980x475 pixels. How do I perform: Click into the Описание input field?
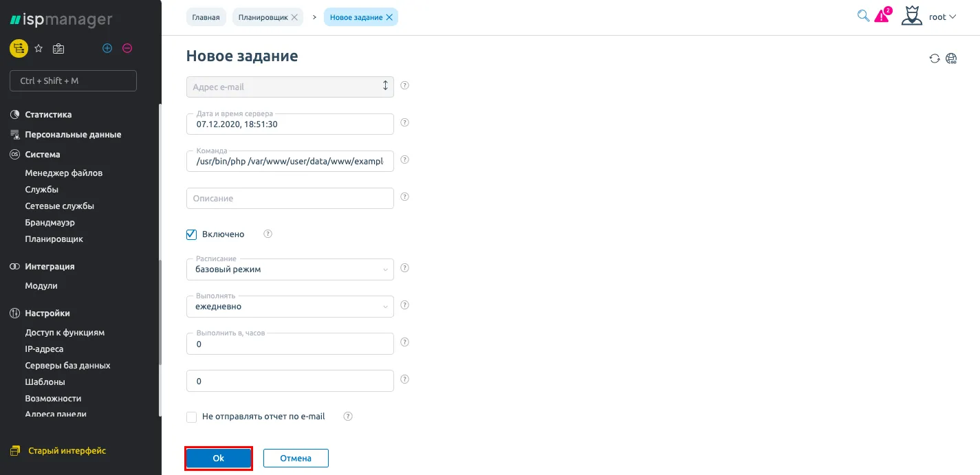[290, 199]
